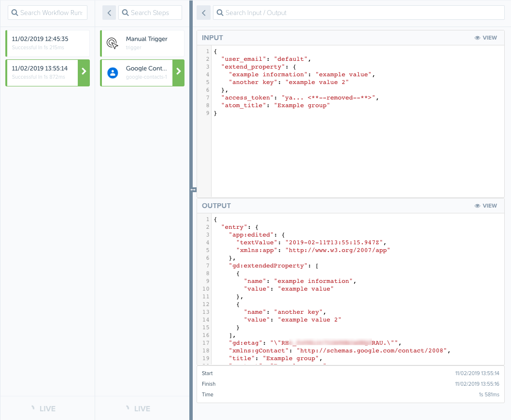Click the magnifier icon in Search Workflow Runs
511x420 pixels.
[x=15, y=13]
